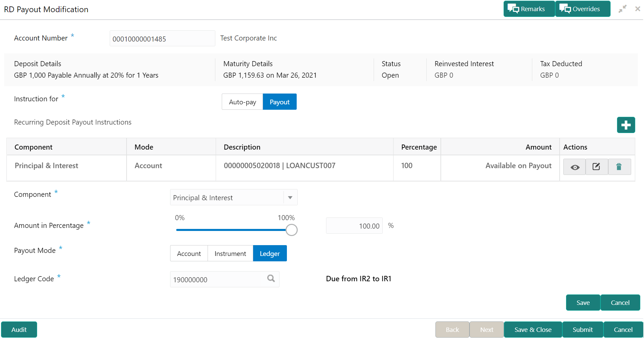644x339 pixels.
Task: Add a new payout instruction with plus icon
Action: pyautogui.click(x=626, y=125)
